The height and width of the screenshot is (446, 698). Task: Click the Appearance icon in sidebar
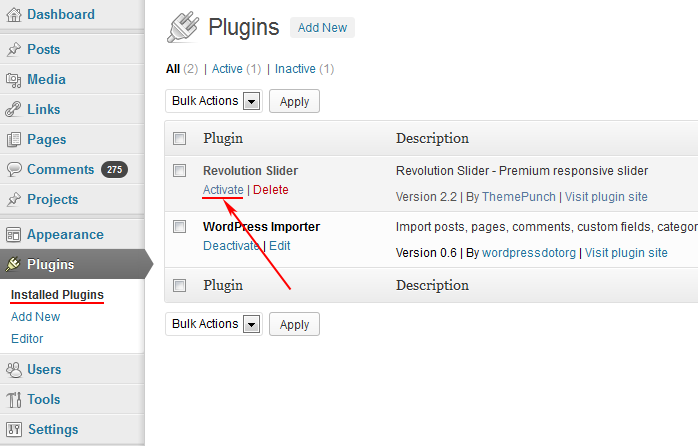[14, 235]
